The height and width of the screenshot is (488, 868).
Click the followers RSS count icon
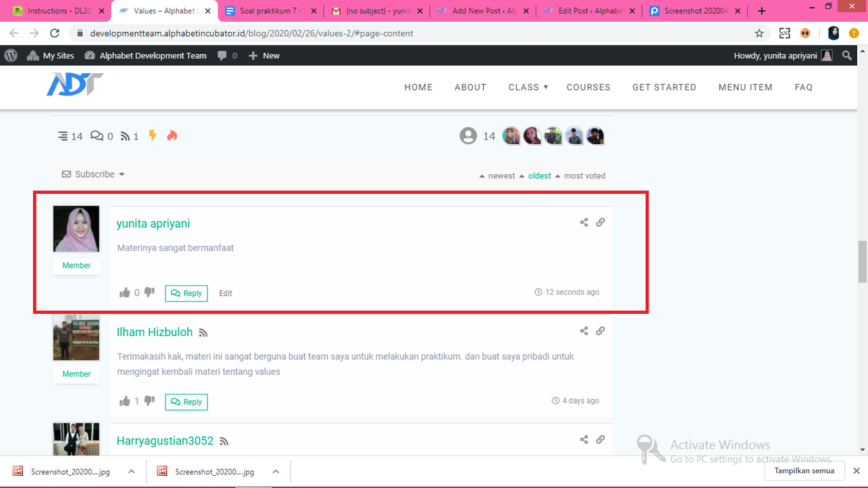(125, 136)
